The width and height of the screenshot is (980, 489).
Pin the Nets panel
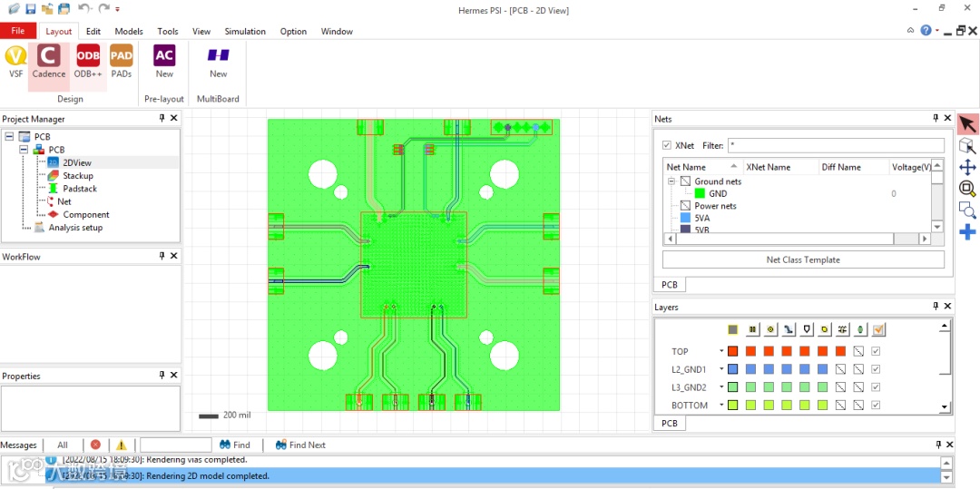[x=936, y=118]
